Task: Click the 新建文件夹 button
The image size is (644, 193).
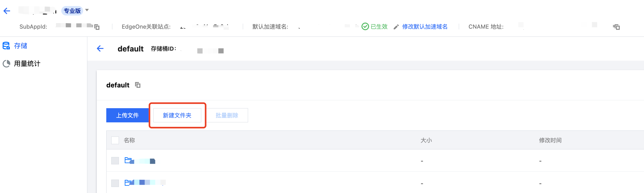Action: pyautogui.click(x=177, y=115)
